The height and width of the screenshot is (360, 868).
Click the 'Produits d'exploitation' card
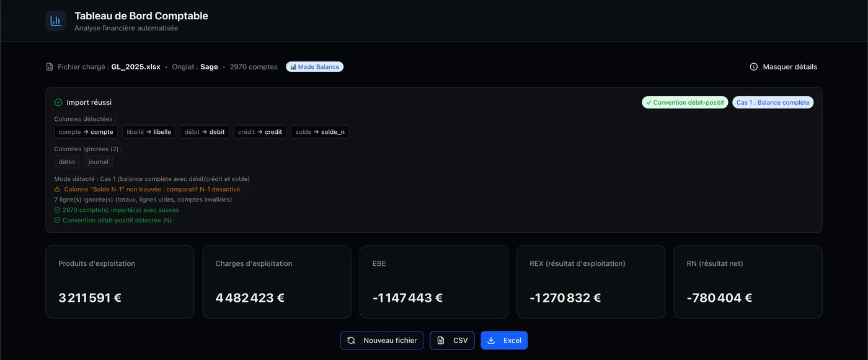[x=120, y=282]
